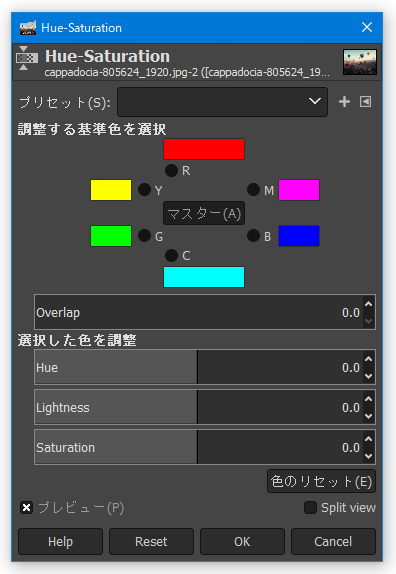Viewport: 396px width, 574px height.
Task: Click the Cancel button
Action: point(333,541)
